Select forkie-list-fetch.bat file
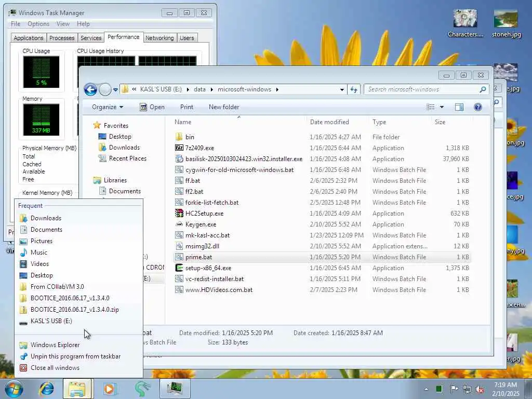 [212, 202]
